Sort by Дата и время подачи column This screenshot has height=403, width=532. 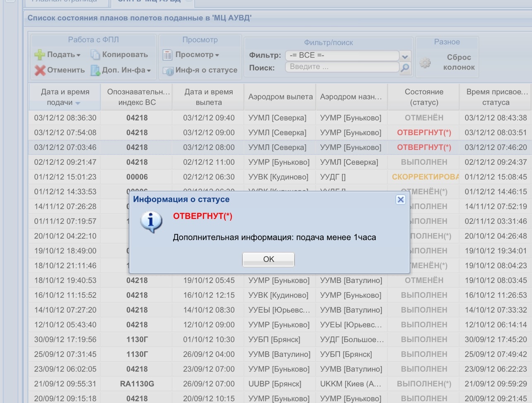65,97
